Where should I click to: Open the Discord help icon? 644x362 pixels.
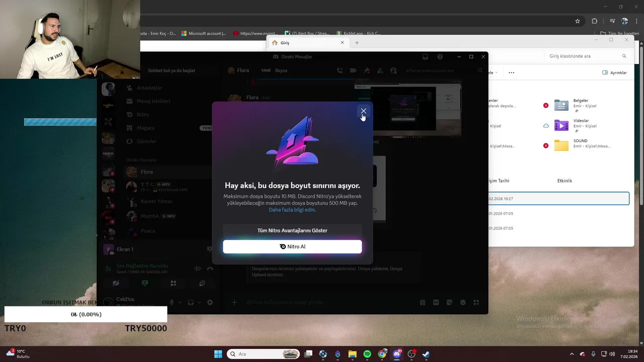coord(440,57)
